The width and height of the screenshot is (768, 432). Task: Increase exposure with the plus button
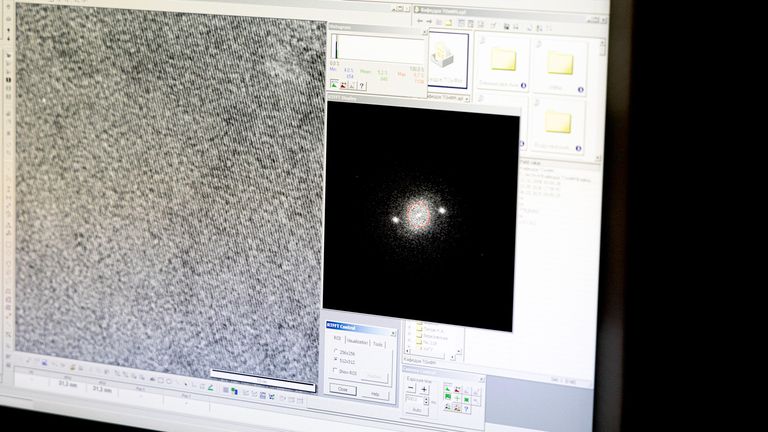(x=424, y=390)
